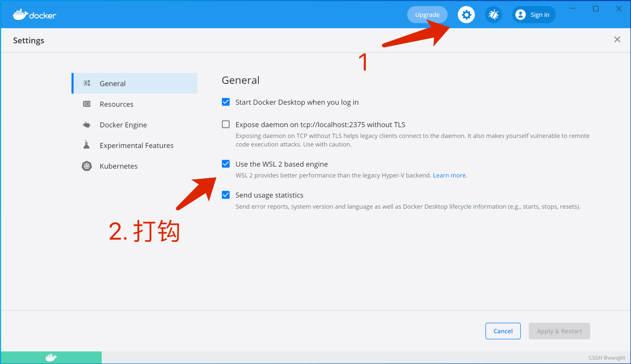Screen dimensions: 631x364
Task: Click the General heading text
Action: [241, 80]
